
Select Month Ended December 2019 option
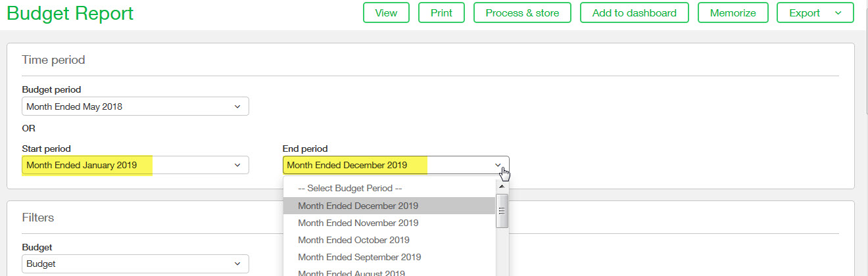[358, 206]
